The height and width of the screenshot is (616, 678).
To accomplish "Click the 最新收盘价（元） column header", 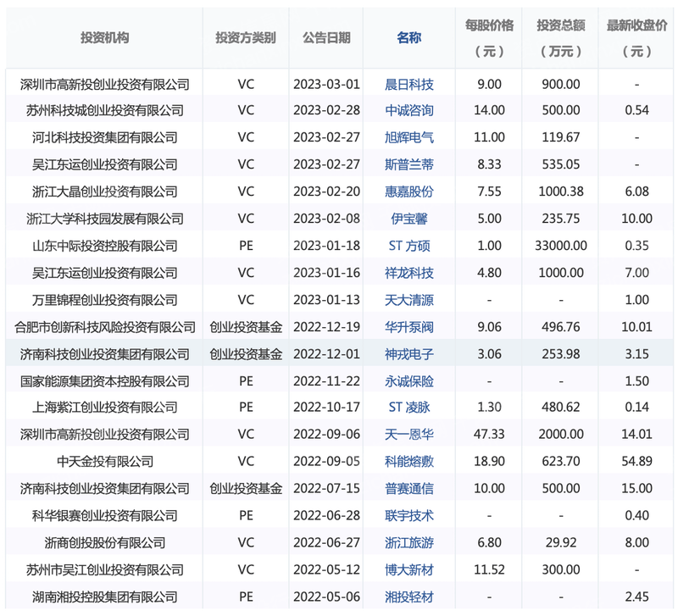I will click(x=637, y=38).
